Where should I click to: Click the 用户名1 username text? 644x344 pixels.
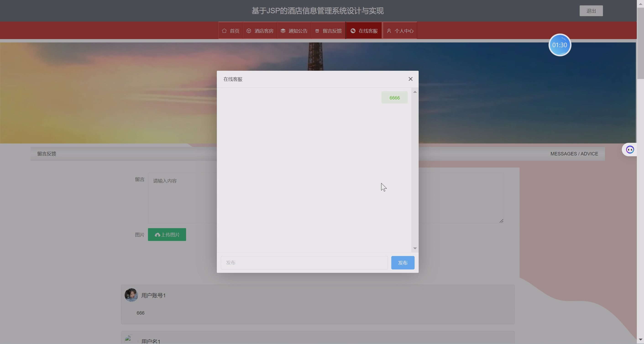click(151, 341)
